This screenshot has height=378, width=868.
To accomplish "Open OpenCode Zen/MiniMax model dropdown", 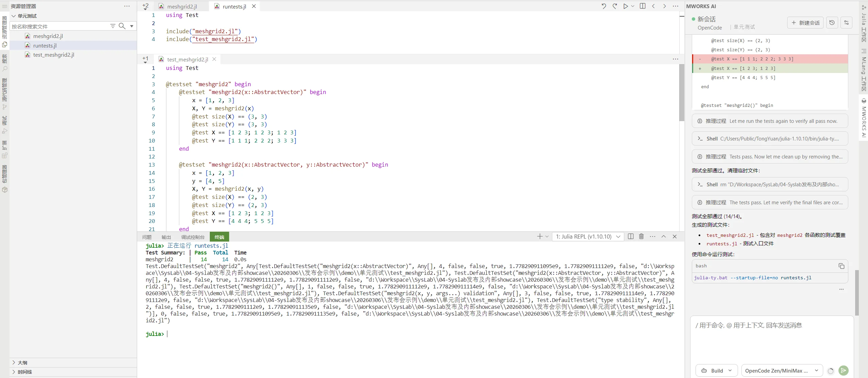I will tap(782, 371).
